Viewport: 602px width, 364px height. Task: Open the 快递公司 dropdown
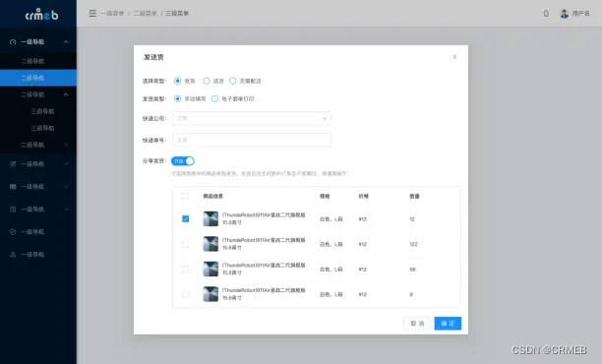tap(252, 119)
